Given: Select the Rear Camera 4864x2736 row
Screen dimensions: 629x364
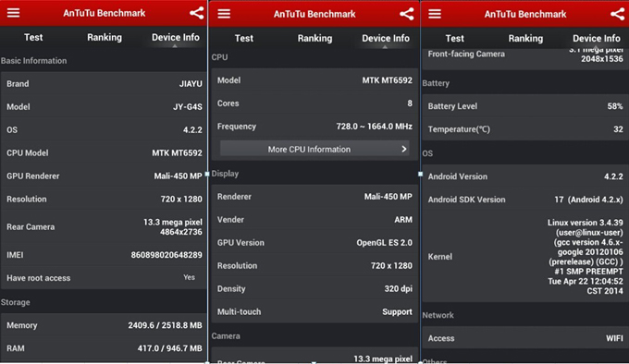Looking at the screenshot, I should coord(104,226).
